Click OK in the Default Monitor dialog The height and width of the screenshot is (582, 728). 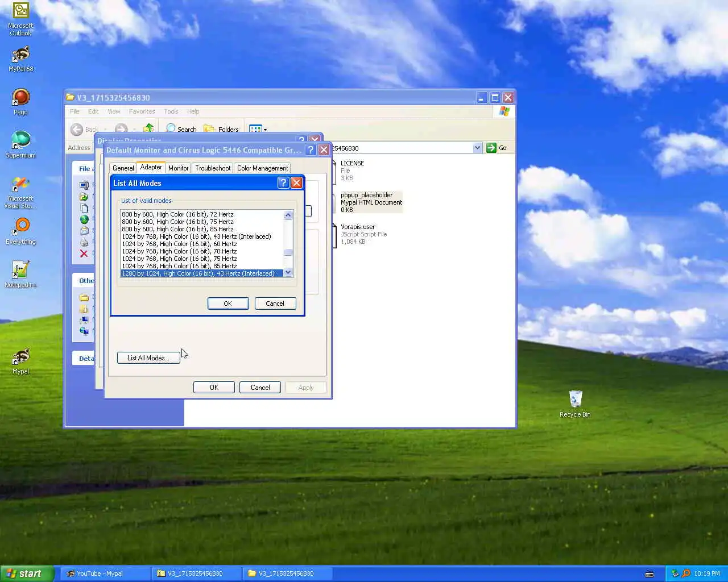point(214,388)
